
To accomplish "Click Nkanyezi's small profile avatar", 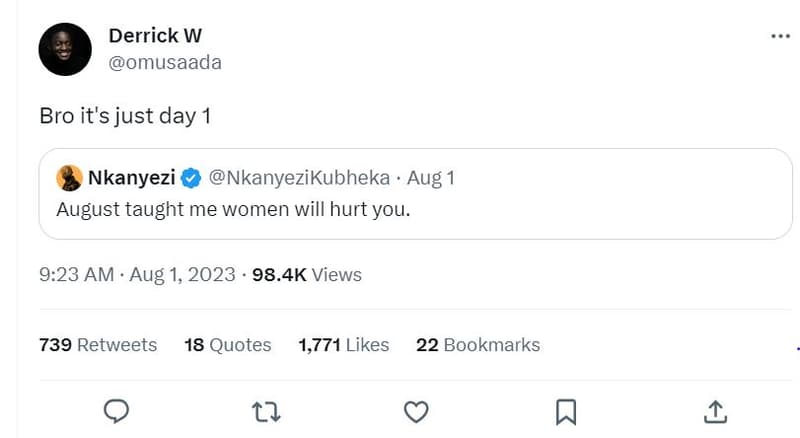I will [x=69, y=178].
